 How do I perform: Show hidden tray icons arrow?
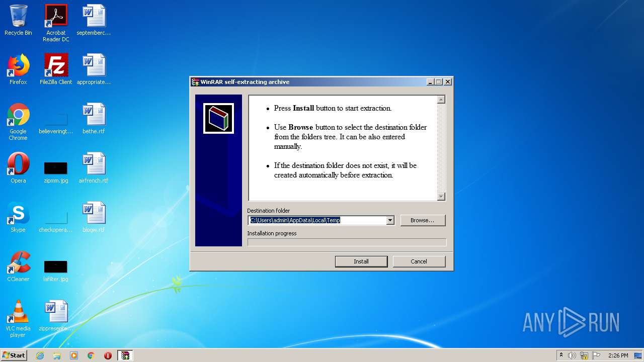pos(561,355)
